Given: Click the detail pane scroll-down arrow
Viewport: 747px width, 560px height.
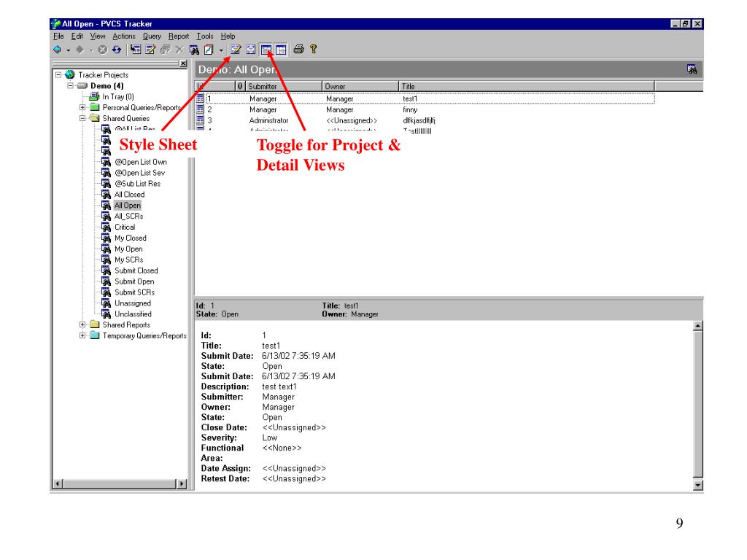Looking at the screenshot, I should pyautogui.click(x=698, y=485).
